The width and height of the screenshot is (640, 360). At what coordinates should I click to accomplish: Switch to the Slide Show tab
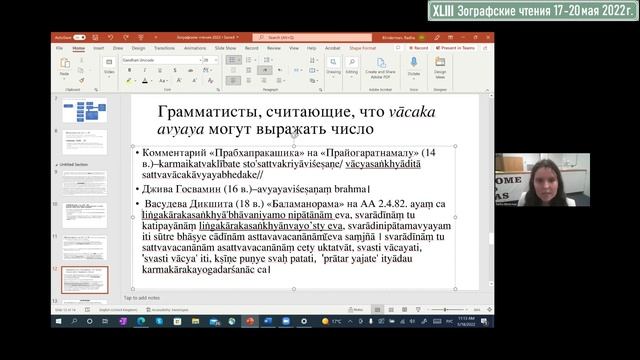pos(225,48)
